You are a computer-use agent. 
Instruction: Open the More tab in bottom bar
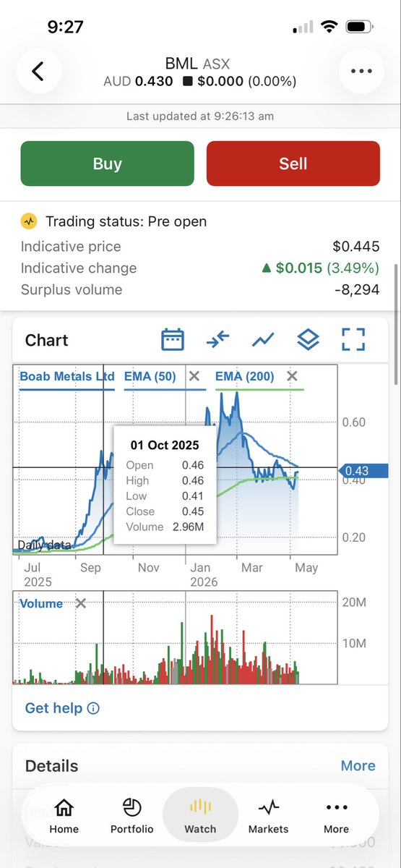[x=337, y=816]
